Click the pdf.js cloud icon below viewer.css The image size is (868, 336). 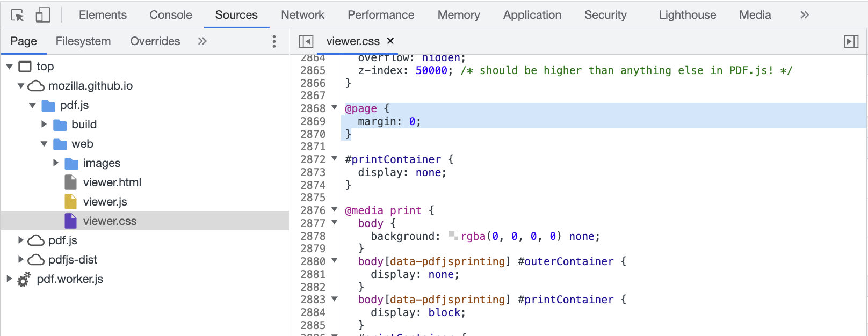(x=36, y=240)
